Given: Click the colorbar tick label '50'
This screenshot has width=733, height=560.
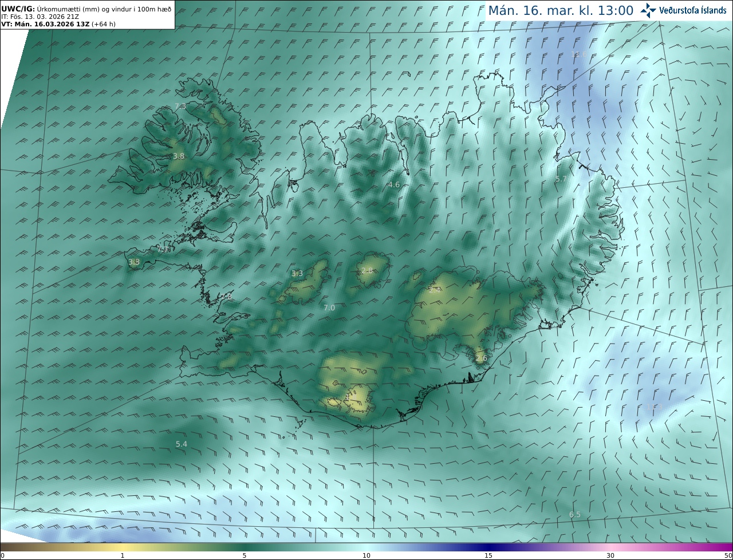Looking at the screenshot, I should click(x=728, y=555).
